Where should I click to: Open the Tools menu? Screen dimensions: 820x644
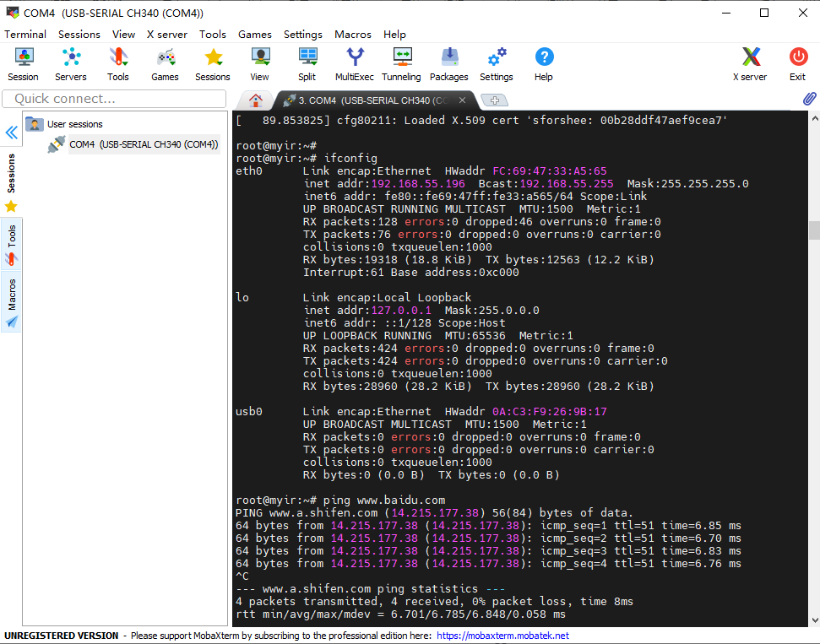click(x=212, y=35)
